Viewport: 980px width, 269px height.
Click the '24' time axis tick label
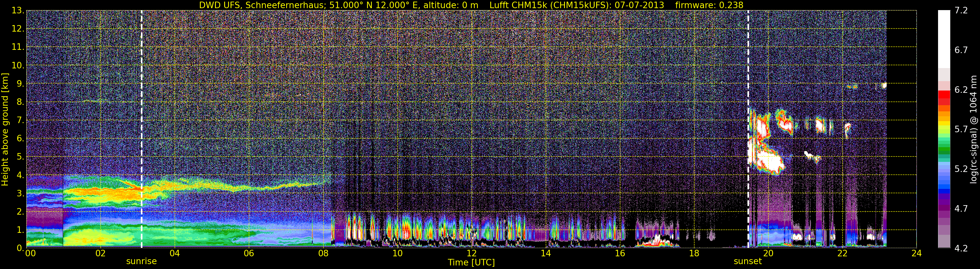coord(917,254)
